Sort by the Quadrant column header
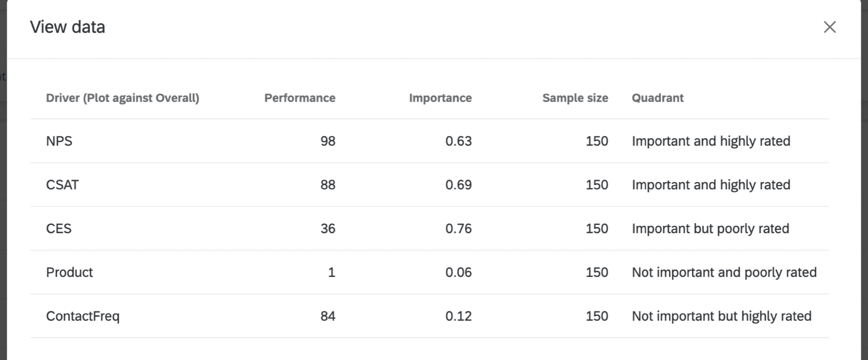Viewport: 868px width, 360px height. [658, 98]
